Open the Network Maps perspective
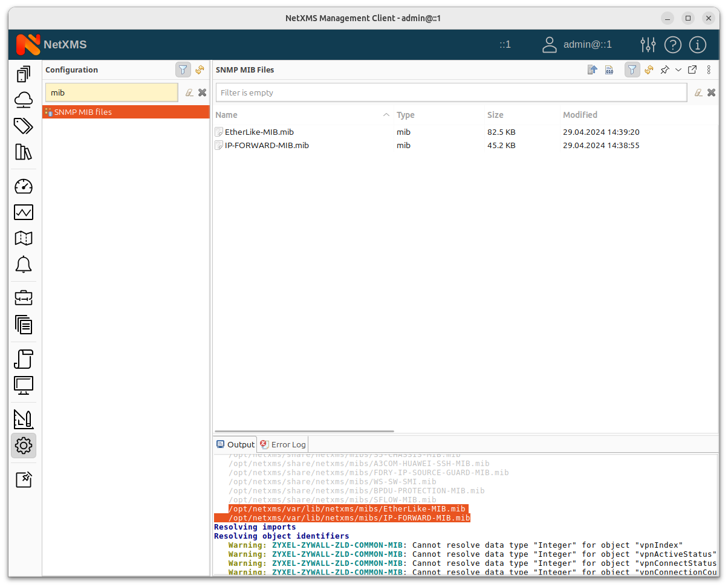 (23, 238)
